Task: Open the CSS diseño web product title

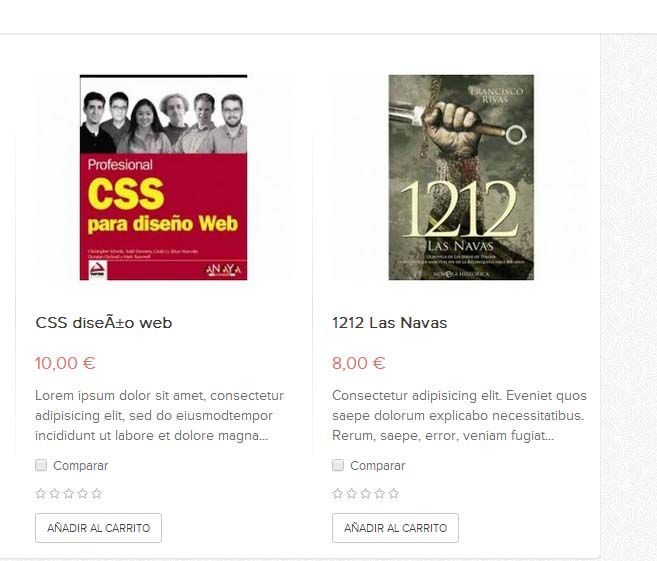Action: [x=103, y=323]
